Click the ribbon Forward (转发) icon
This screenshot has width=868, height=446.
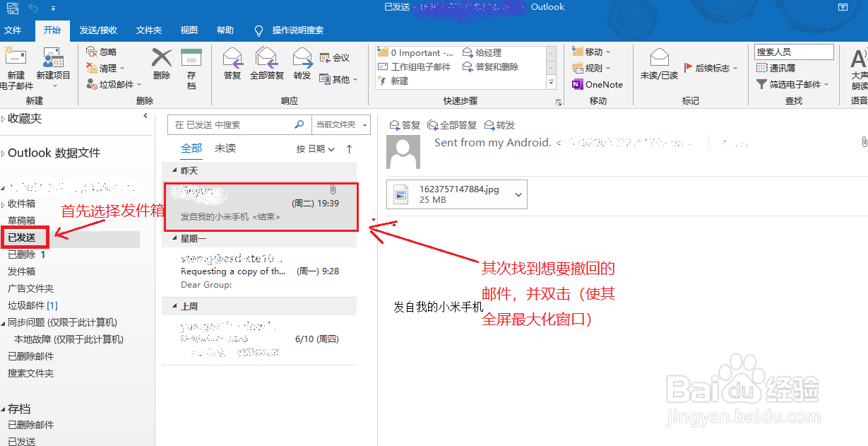coord(302,57)
